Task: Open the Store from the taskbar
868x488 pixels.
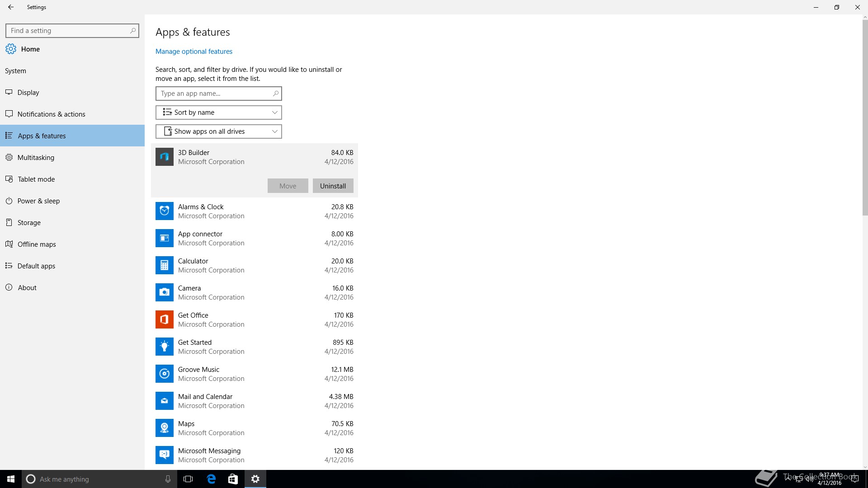Action: pyautogui.click(x=233, y=479)
